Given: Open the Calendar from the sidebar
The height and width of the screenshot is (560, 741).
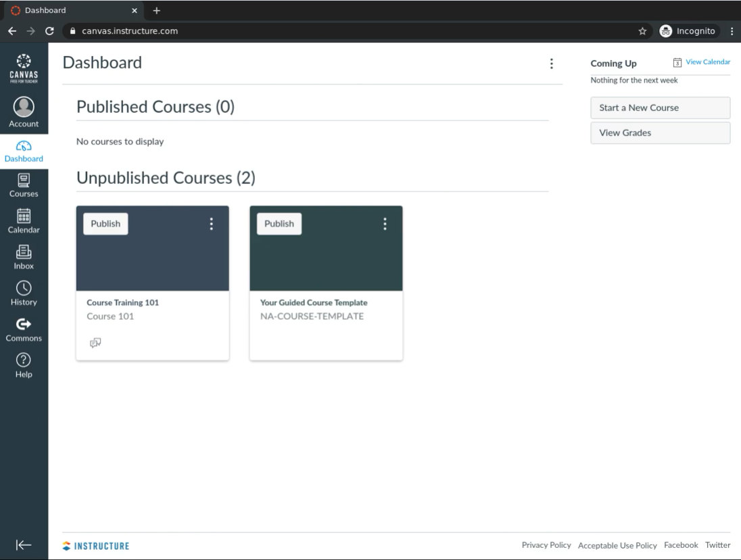Looking at the screenshot, I should (x=24, y=216).
